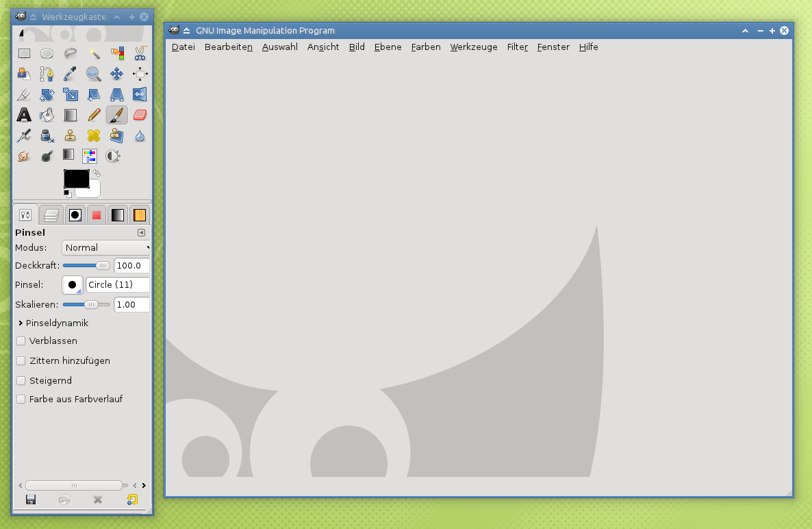This screenshot has height=529, width=812.
Task: Switch to the Brushes tab
Action: (75, 215)
